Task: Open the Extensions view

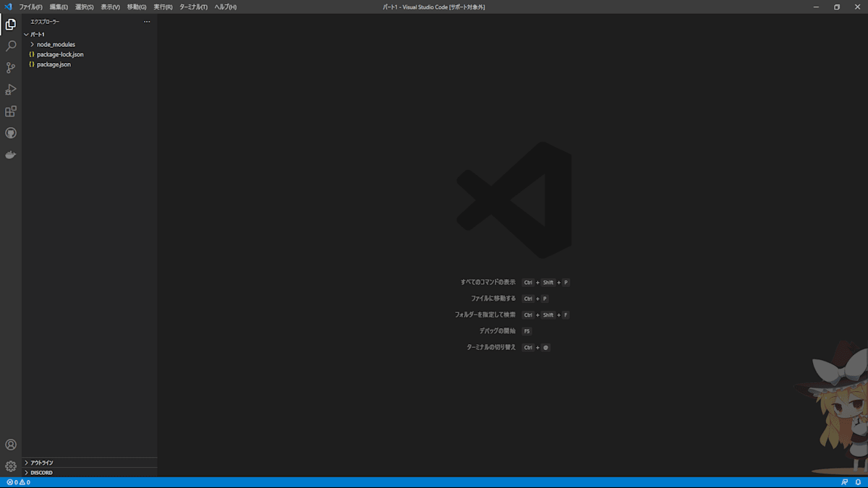Action: 11,111
